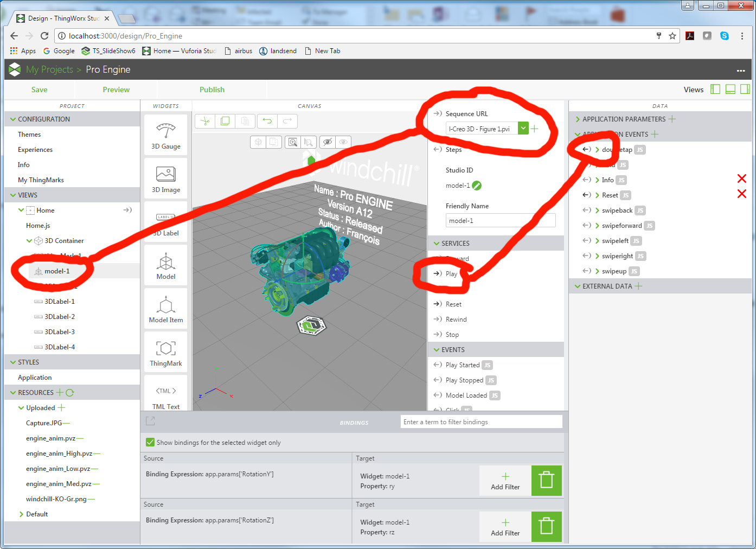Add a new Application Event

click(x=655, y=134)
